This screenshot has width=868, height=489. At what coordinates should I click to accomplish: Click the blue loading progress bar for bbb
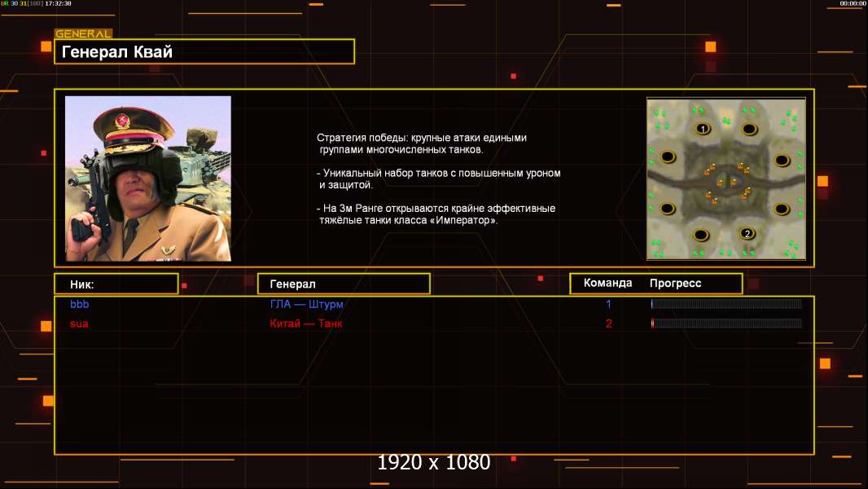[726, 303]
